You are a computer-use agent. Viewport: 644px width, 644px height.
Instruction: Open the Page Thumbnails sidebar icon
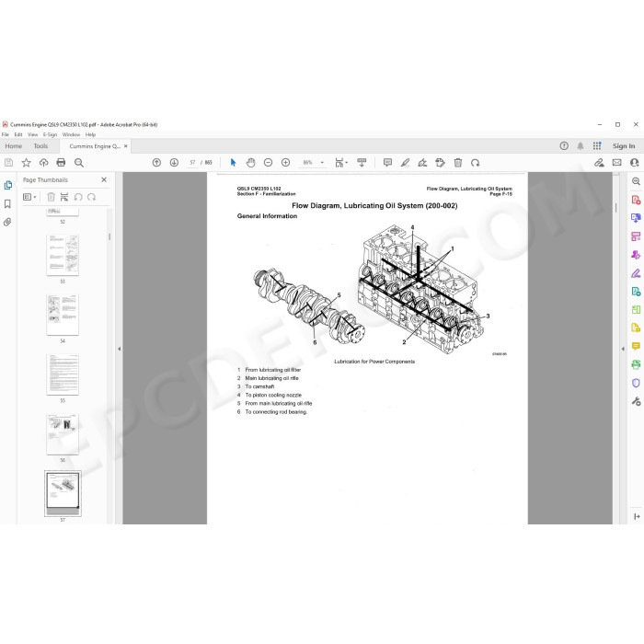coord(7,185)
